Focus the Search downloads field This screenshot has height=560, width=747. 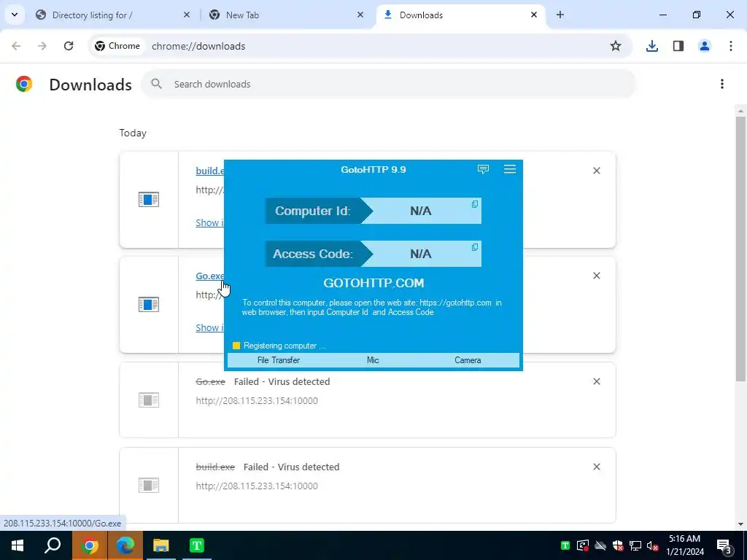click(388, 84)
